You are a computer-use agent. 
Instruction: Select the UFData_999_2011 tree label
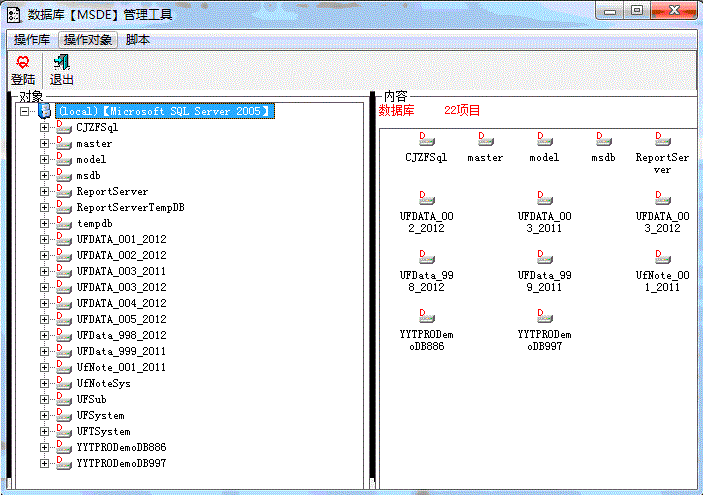(121, 352)
